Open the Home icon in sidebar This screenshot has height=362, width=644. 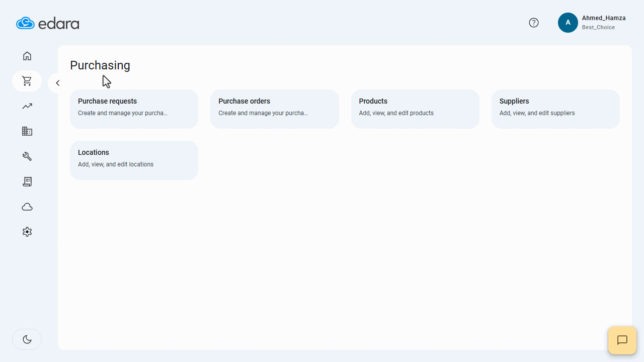coord(27,56)
